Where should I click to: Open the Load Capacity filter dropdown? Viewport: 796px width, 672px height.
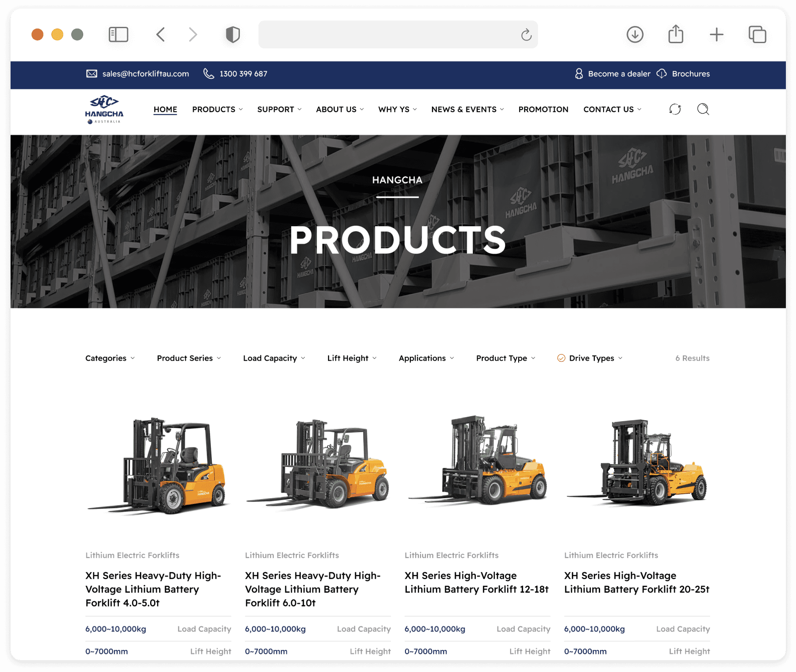[x=274, y=358]
